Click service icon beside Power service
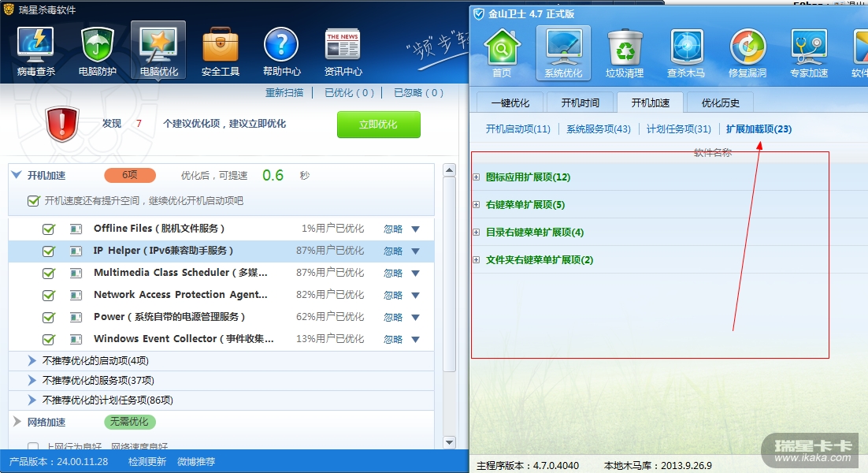This screenshot has width=868, height=473. (76, 318)
